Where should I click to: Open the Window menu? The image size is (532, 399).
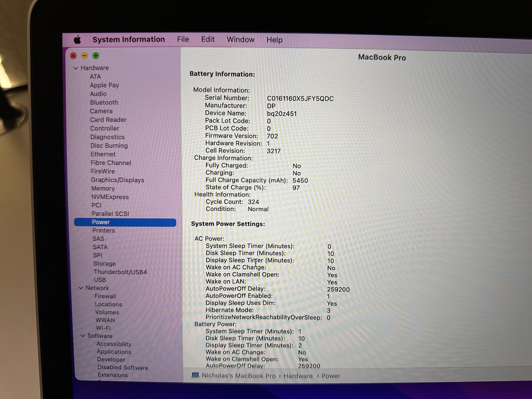(x=241, y=40)
